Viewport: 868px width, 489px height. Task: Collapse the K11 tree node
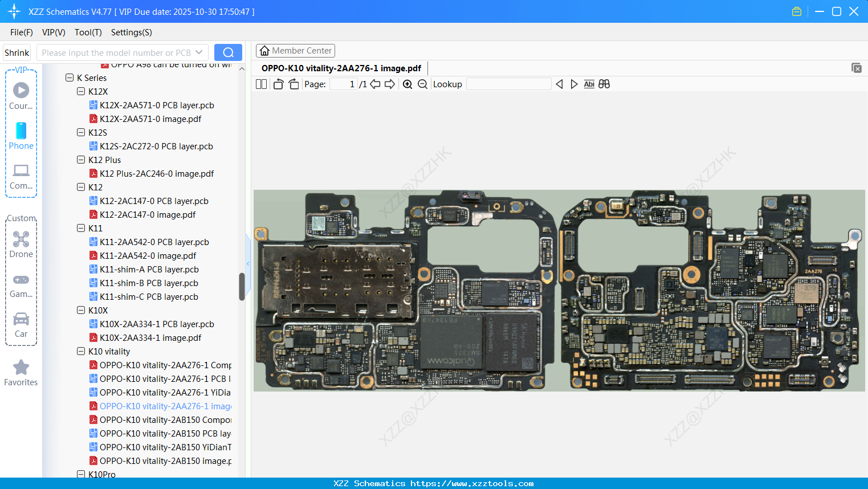tap(81, 228)
